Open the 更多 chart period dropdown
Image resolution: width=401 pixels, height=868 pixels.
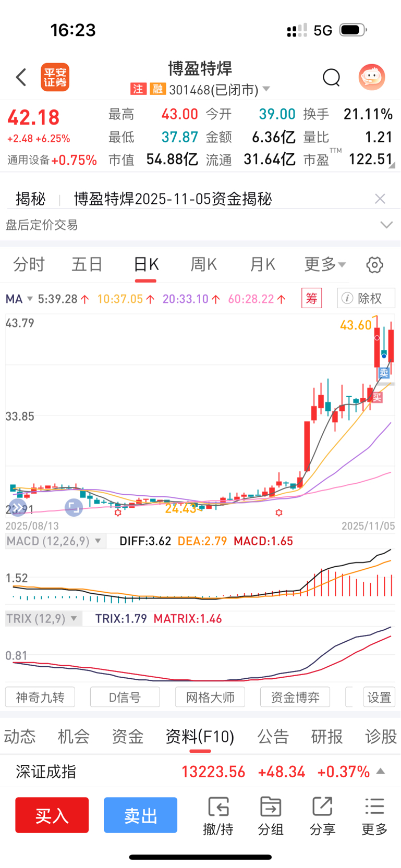pos(325,264)
